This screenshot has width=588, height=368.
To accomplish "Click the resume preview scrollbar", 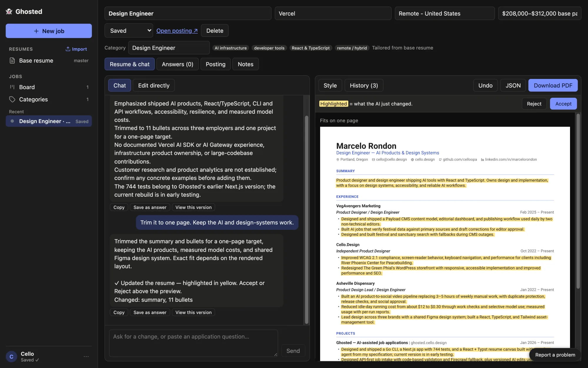I will (x=578, y=201).
